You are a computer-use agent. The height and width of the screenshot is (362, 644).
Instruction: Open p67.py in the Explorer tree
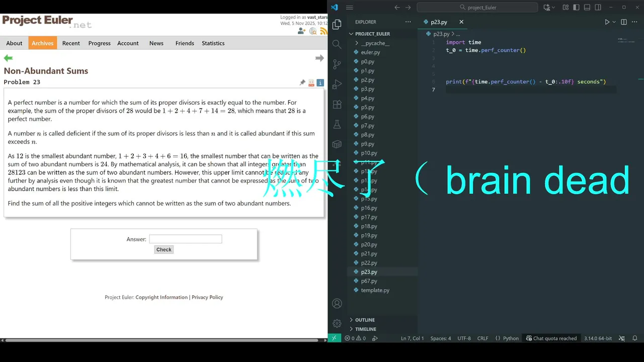(x=369, y=281)
